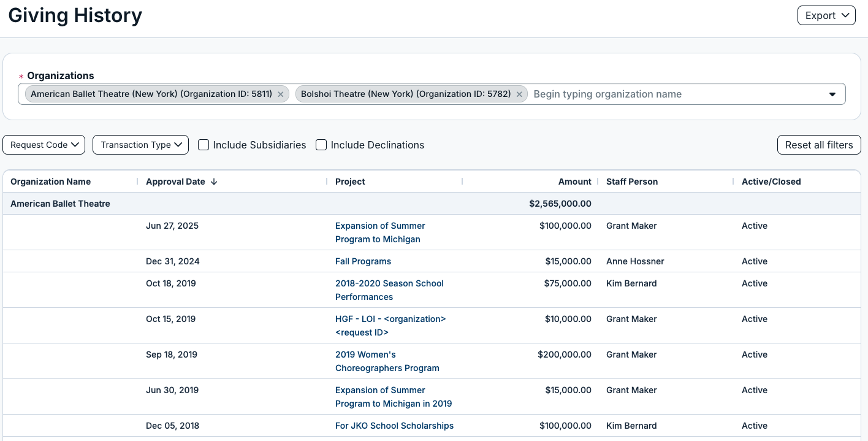The width and height of the screenshot is (868, 441).
Task: Open 2018-2020 Season School Performances link
Action: tap(389, 290)
